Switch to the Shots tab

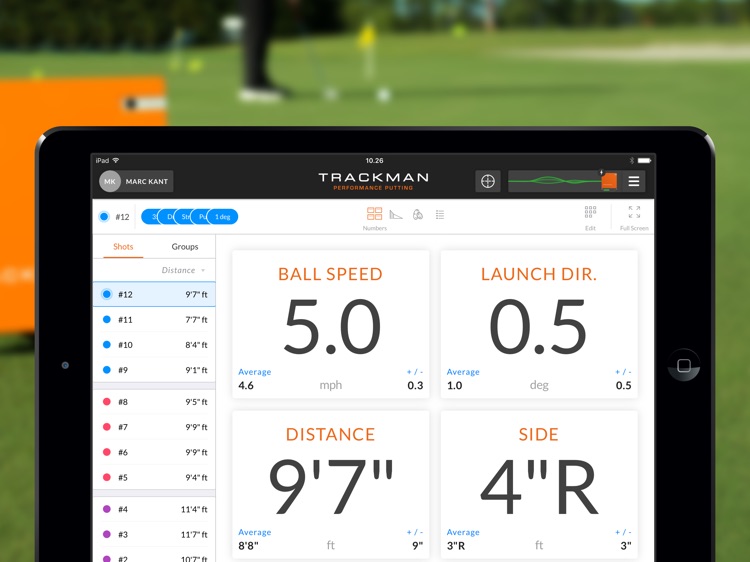123,247
